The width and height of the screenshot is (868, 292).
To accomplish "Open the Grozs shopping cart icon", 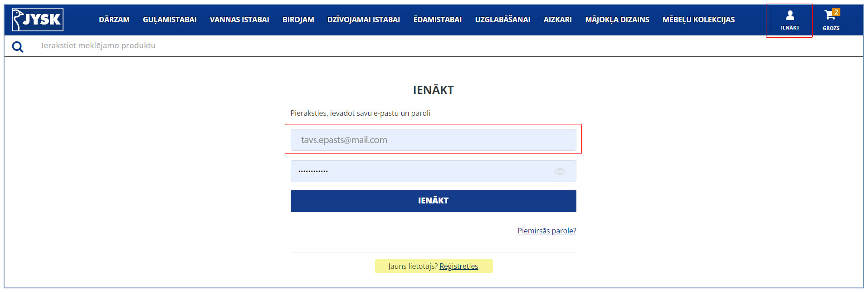I will [831, 20].
